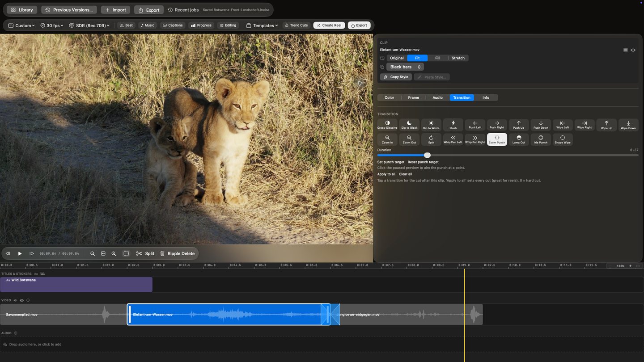The height and width of the screenshot is (362, 644).
Task: Click the fit-timeline icon between the zoom magnifiers
Action: click(x=103, y=253)
